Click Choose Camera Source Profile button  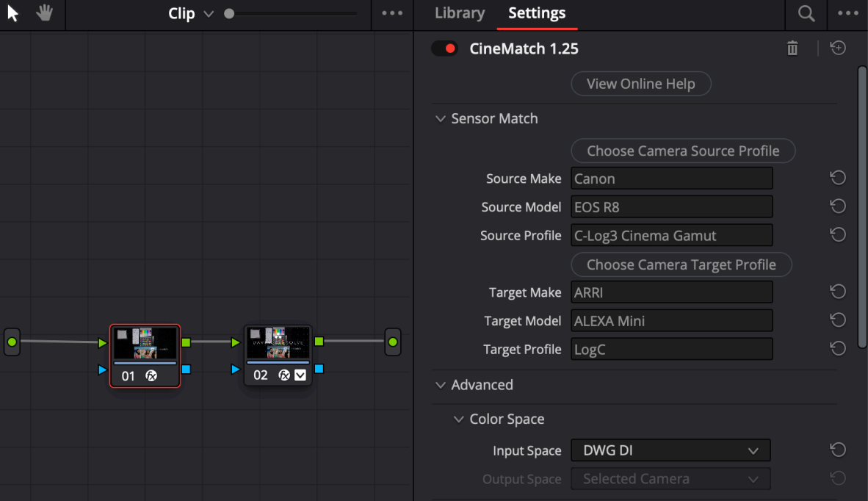683,151
